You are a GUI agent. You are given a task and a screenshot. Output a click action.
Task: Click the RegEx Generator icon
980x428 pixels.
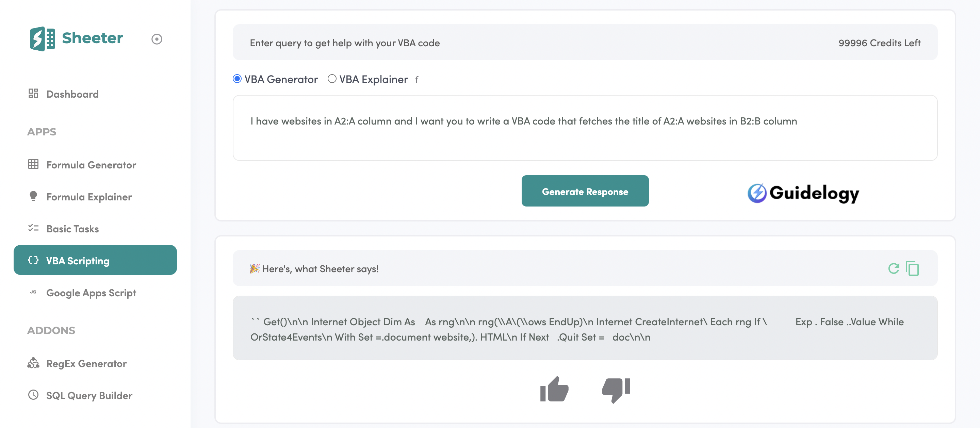coord(33,363)
